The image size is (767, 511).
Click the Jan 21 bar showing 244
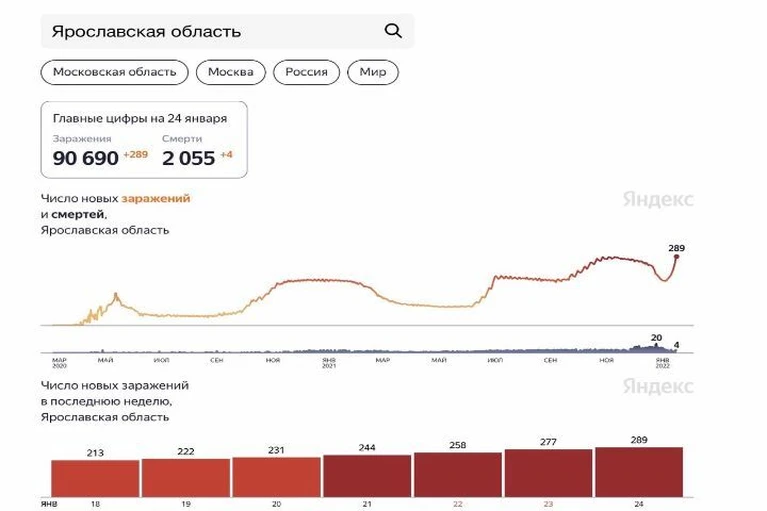tap(367, 476)
